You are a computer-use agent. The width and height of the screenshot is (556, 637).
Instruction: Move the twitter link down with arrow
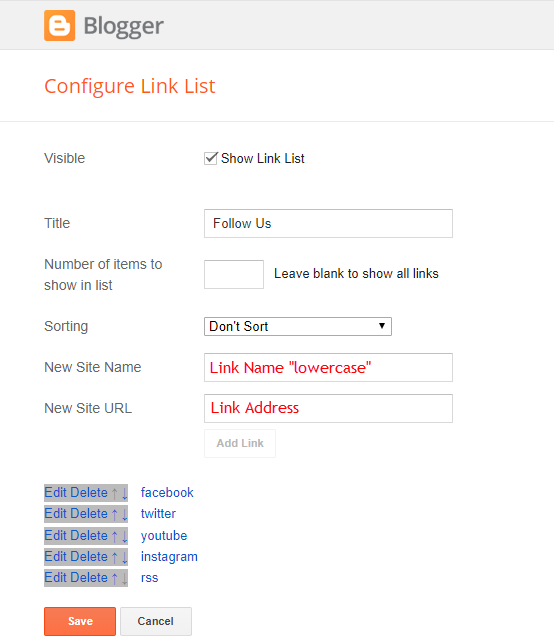(x=124, y=515)
